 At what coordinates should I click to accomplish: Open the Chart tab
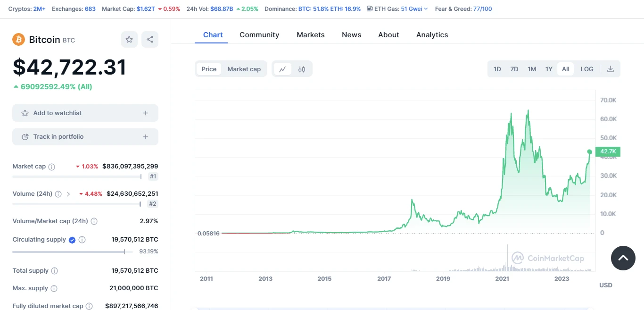click(x=213, y=35)
